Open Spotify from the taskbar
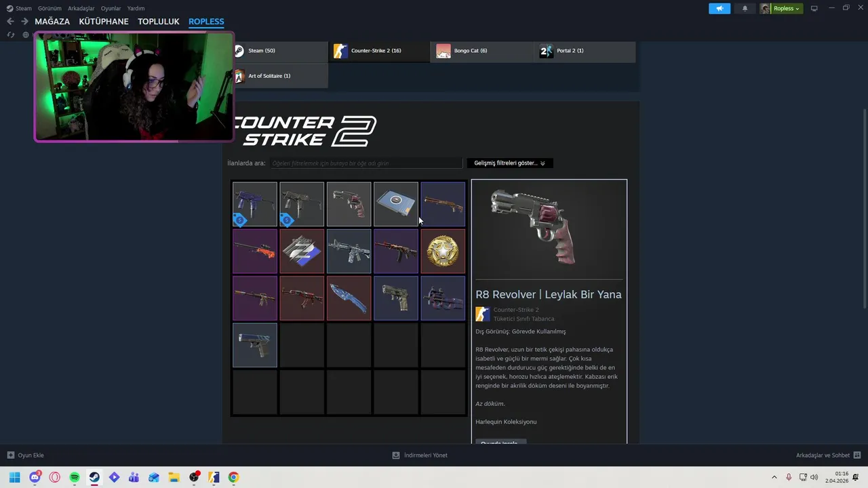Image resolution: width=868 pixels, height=488 pixels. pos(75,477)
